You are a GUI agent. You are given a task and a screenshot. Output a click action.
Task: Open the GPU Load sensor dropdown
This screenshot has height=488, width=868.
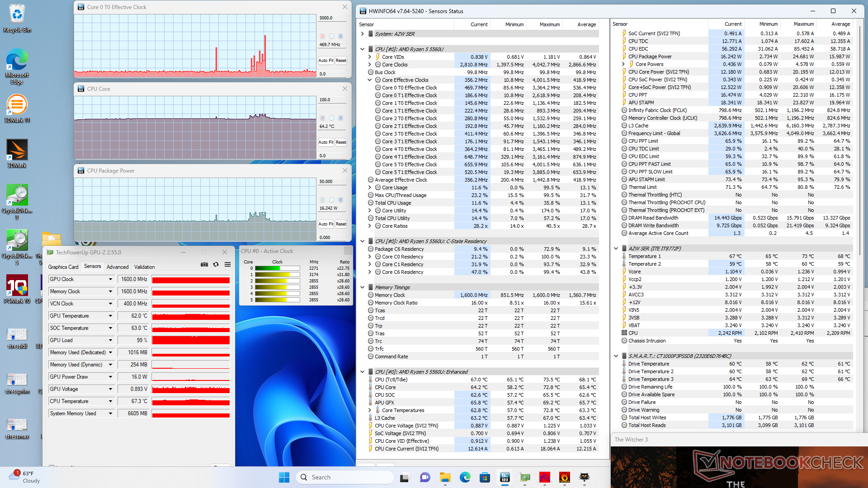[x=110, y=340]
